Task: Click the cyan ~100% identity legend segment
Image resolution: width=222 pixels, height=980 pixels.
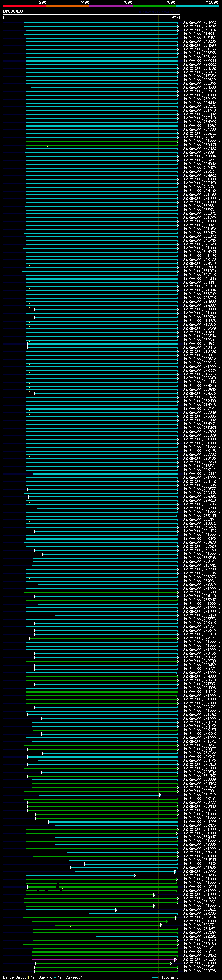Action: click(x=197, y=6)
